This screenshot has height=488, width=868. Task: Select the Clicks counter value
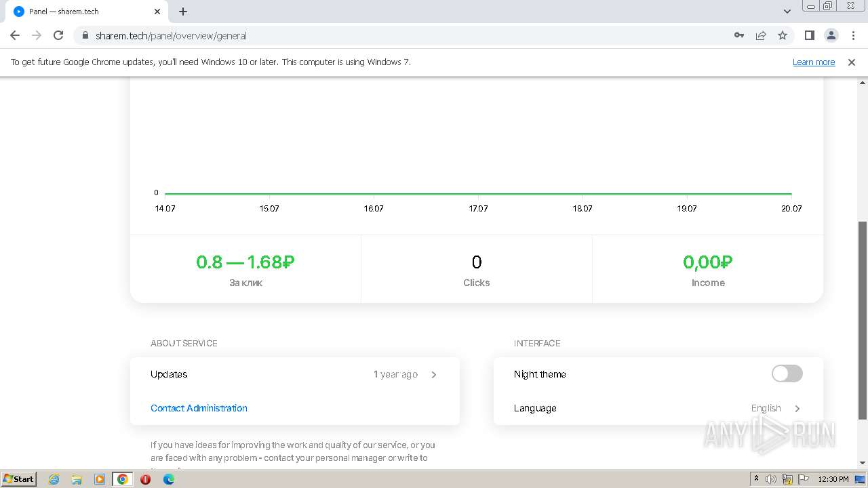(477, 262)
